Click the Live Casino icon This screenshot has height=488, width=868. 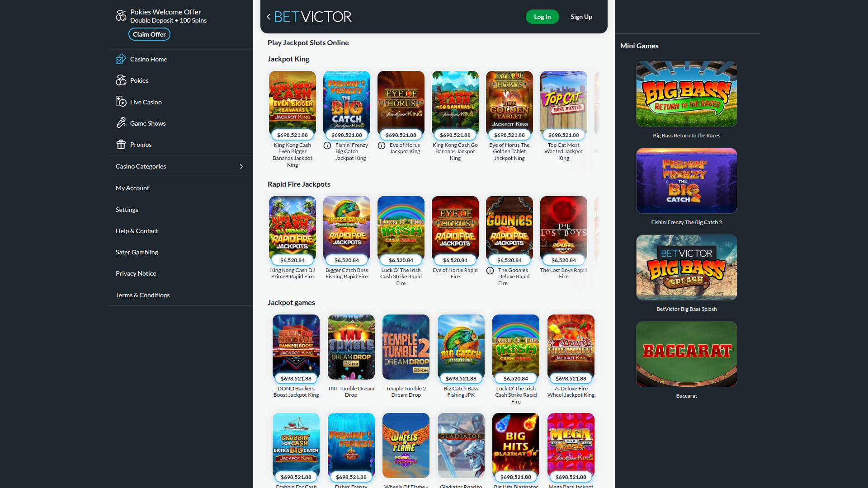tap(121, 102)
